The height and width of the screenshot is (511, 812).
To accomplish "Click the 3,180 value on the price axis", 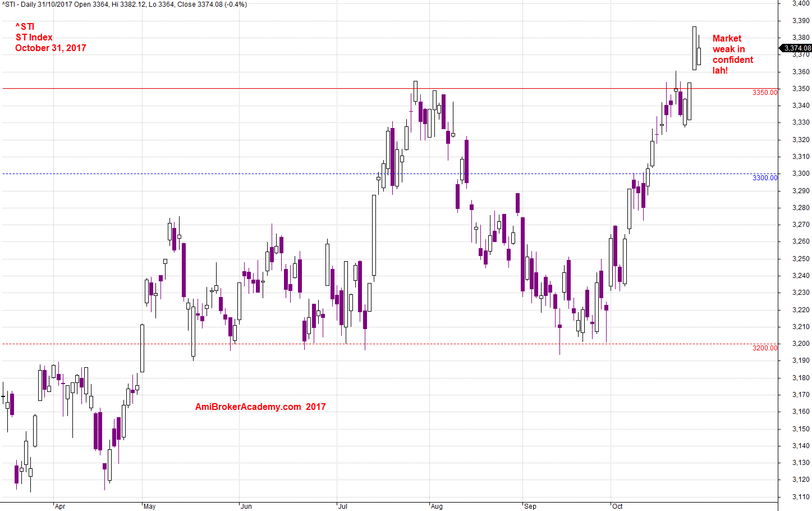I will (x=801, y=378).
